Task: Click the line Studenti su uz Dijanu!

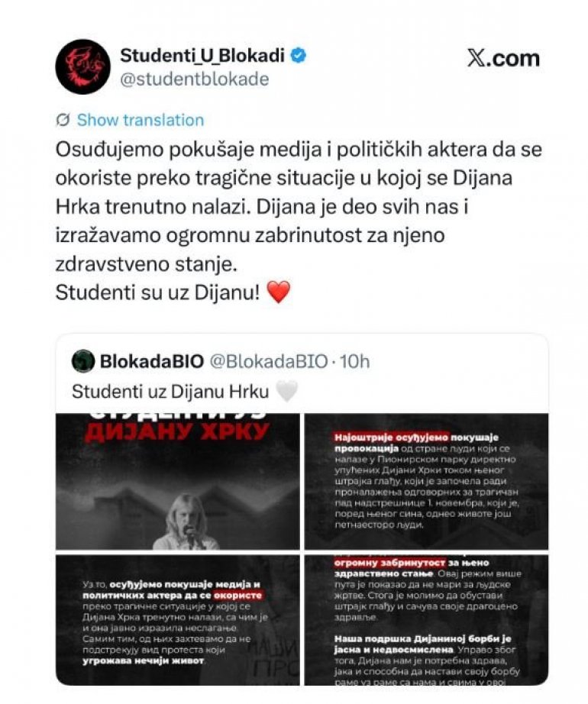Action: tap(157, 292)
